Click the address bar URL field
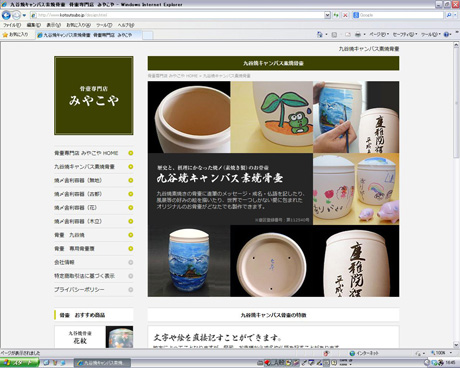This screenshot has width=460, height=368. 177,15
